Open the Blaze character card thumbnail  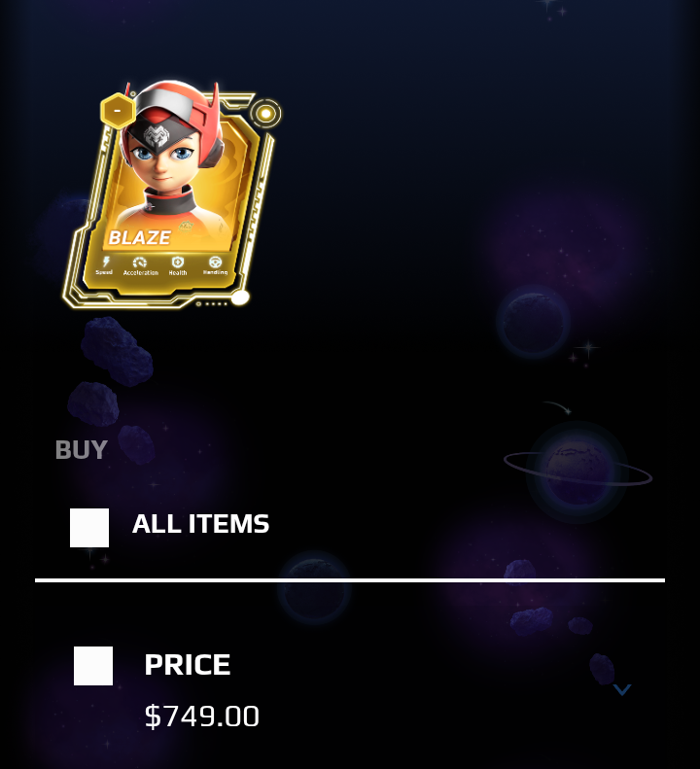[x=172, y=194]
